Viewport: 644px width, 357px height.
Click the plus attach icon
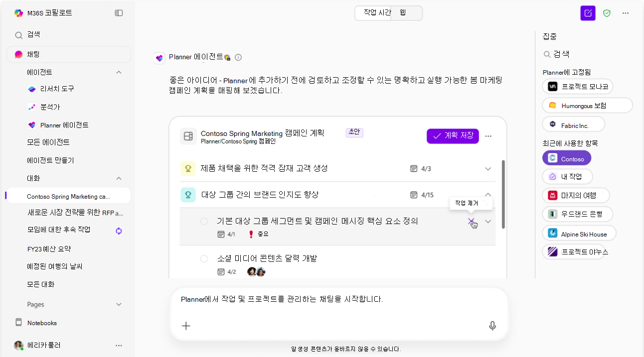coord(186,326)
